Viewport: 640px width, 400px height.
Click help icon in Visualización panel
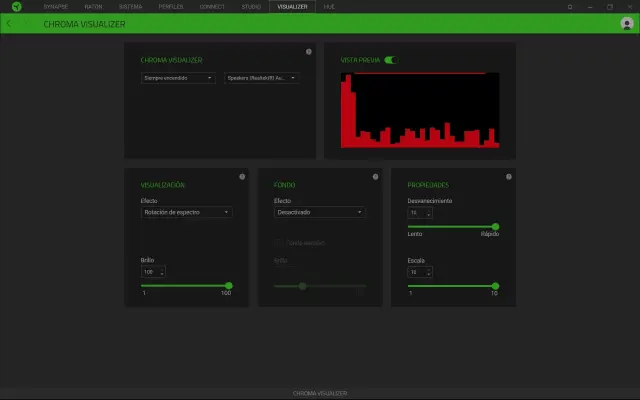pyautogui.click(x=242, y=177)
